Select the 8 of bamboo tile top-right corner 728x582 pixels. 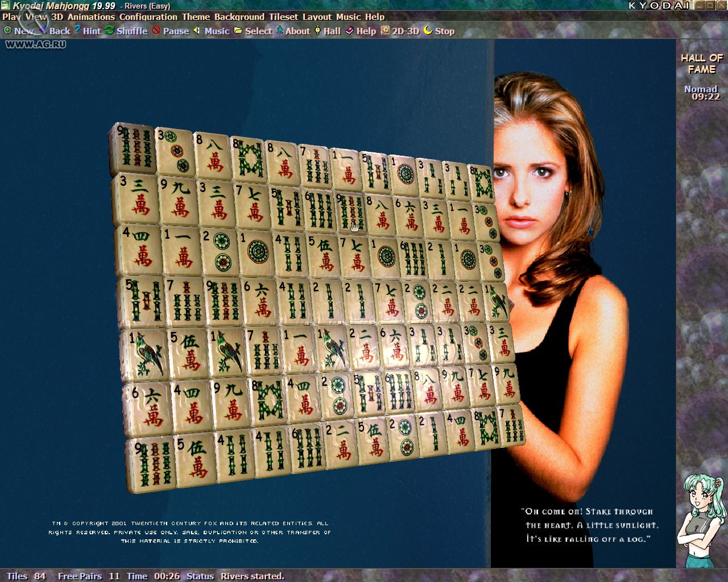[481, 182]
